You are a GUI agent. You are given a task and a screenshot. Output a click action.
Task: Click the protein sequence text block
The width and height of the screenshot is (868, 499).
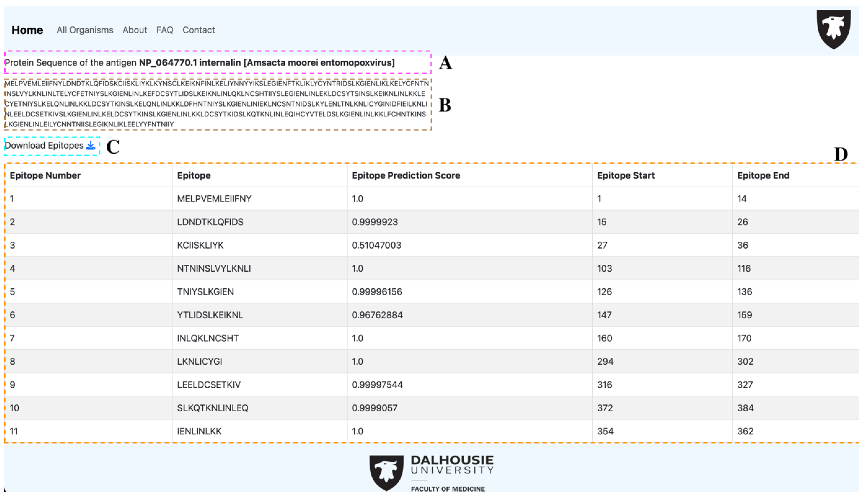tap(216, 104)
